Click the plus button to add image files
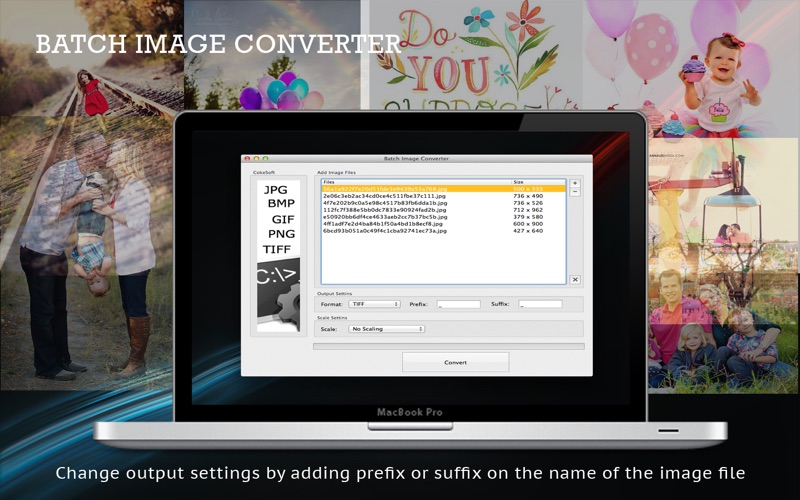The height and width of the screenshot is (500, 800). [574, 183]
